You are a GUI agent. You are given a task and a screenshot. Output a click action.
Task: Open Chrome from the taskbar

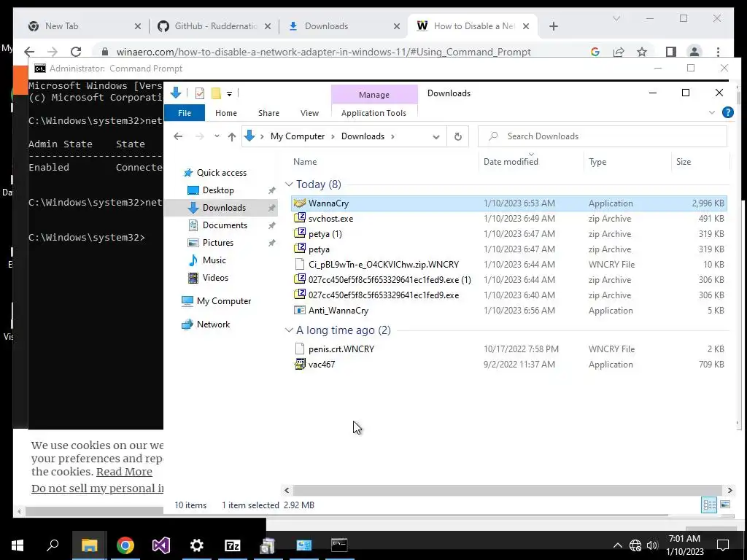click(125, 545)
